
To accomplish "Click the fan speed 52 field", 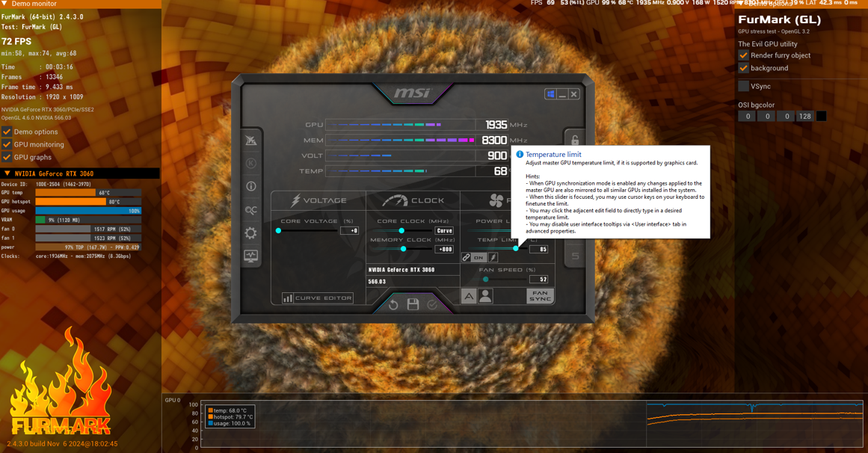I will (x=539, y=279).
